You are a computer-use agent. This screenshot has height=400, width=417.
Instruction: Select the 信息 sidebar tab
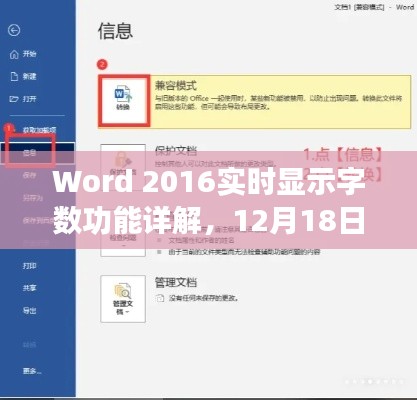(x=37, y=153)
